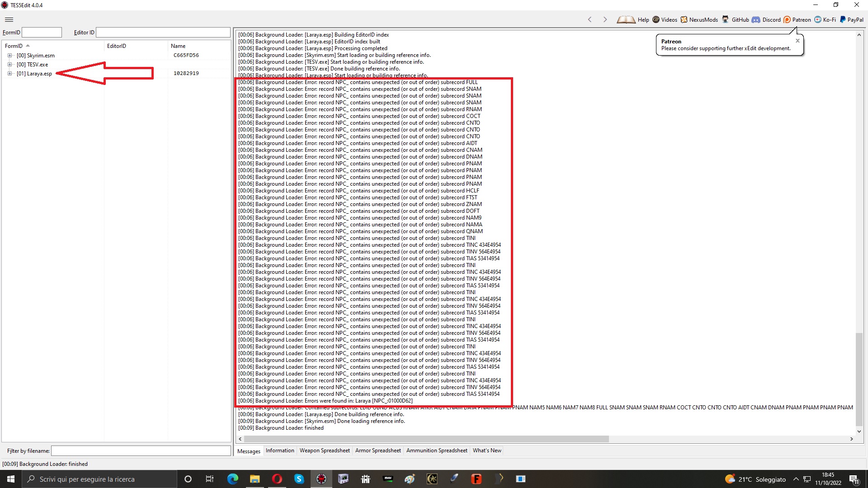The width and height of the screenshot is (868, 488).
Task: Open the GitHub link
Action: click(735, 19)
